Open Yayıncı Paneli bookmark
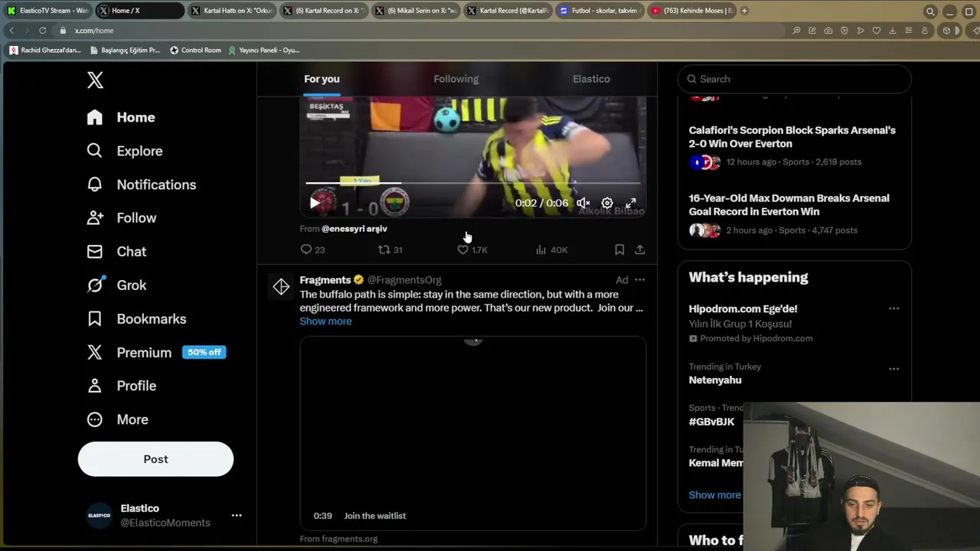980x551 pixels. [x=263, y=51]
